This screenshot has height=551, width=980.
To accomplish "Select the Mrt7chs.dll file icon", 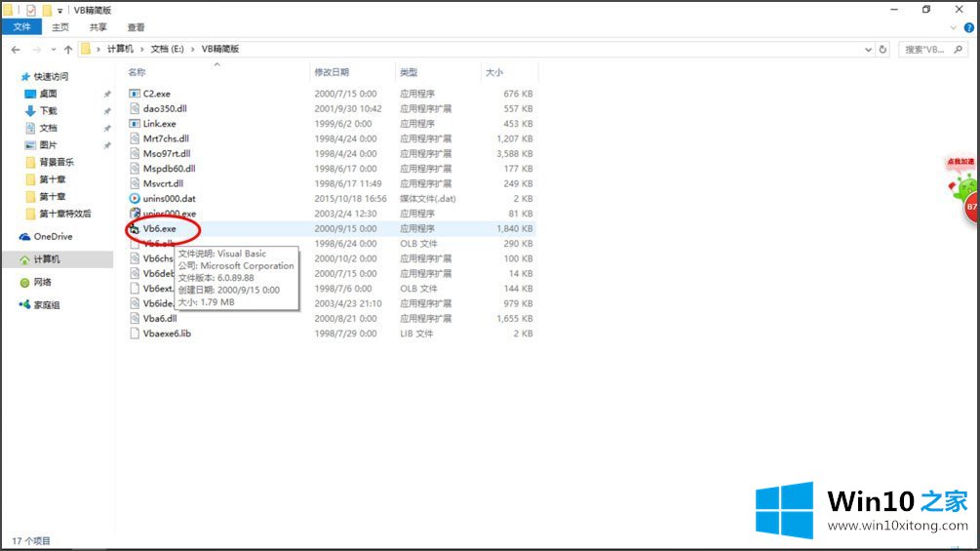I will click(134, 138).
